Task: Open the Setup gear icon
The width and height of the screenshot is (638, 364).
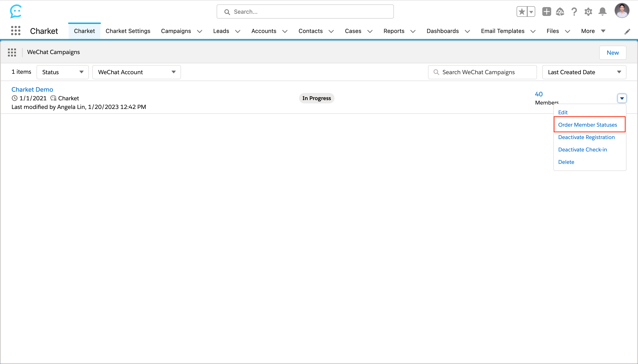Action: pyautogui.click(x=588, y=12)
